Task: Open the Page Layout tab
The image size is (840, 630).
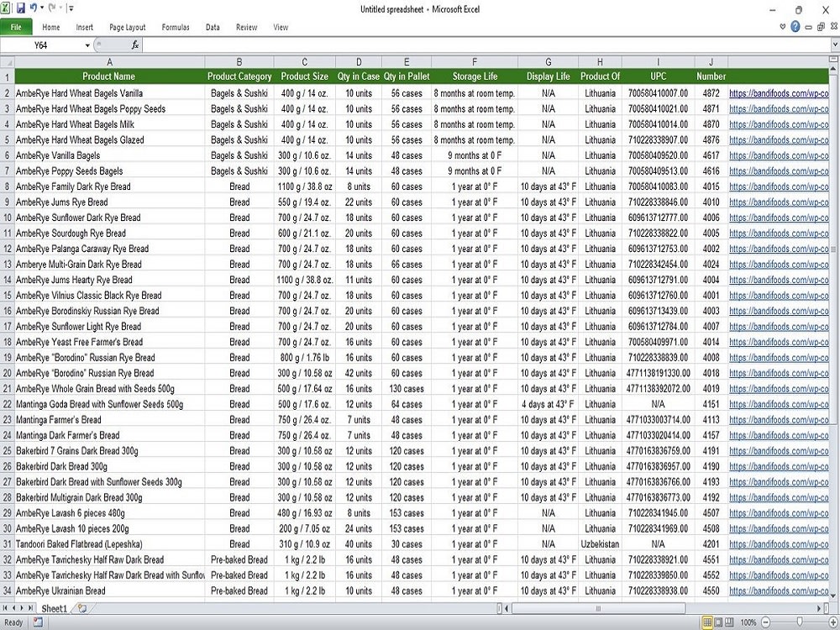Action: [x=127, y=28]
